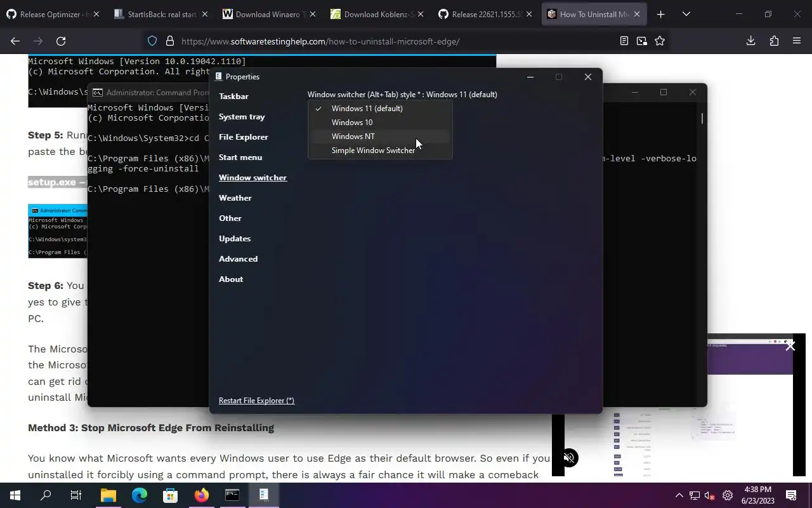The image size is (812, 508).
Task: Open settings gear in system tray
Action: click(728, 495)
